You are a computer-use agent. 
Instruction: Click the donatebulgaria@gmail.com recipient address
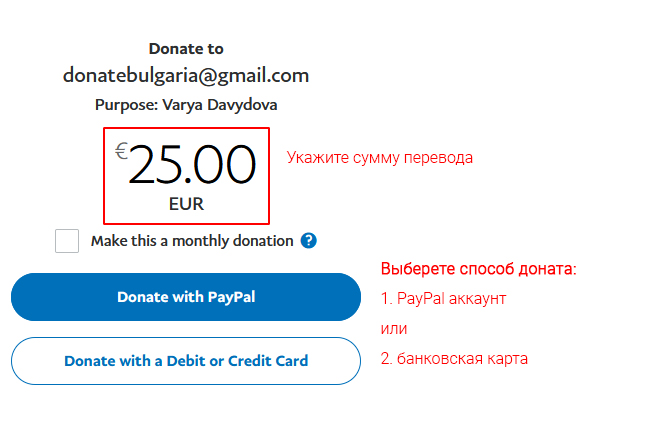(x=186, y=76)
